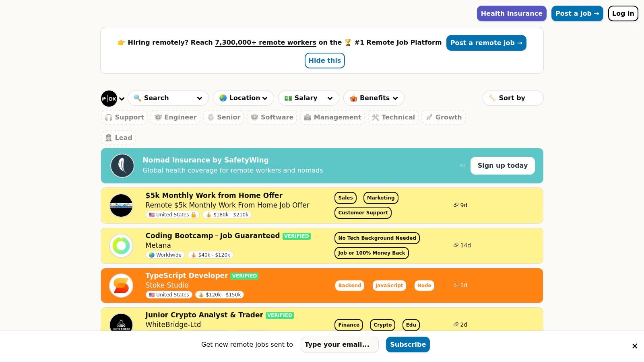Click Post a remote job button
This screenshot has height=362, width=644.
486,43
